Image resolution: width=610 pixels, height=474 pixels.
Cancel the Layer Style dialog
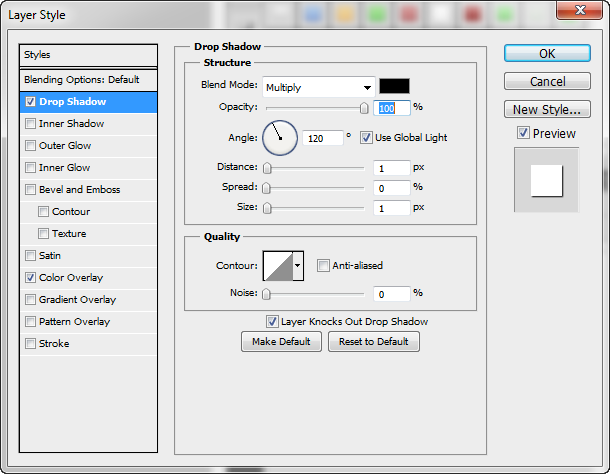(547, 81)
